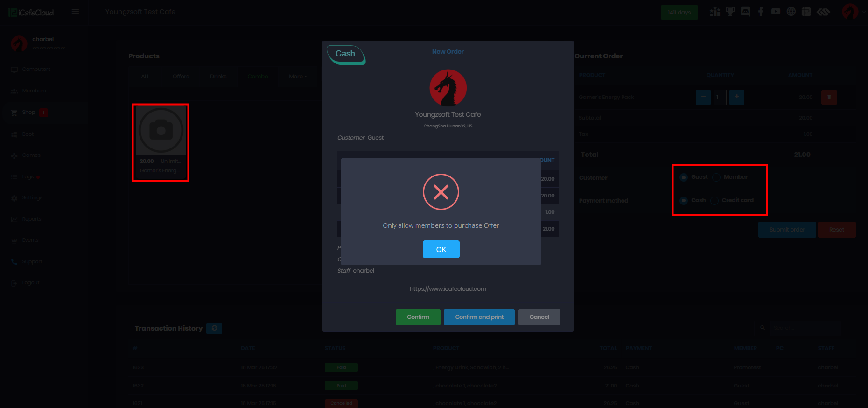Viewport: 868px width, 408px height.
Task: Click the Paid status badge for order 1632
Action: pyautogui.click(x=341, y=386)
